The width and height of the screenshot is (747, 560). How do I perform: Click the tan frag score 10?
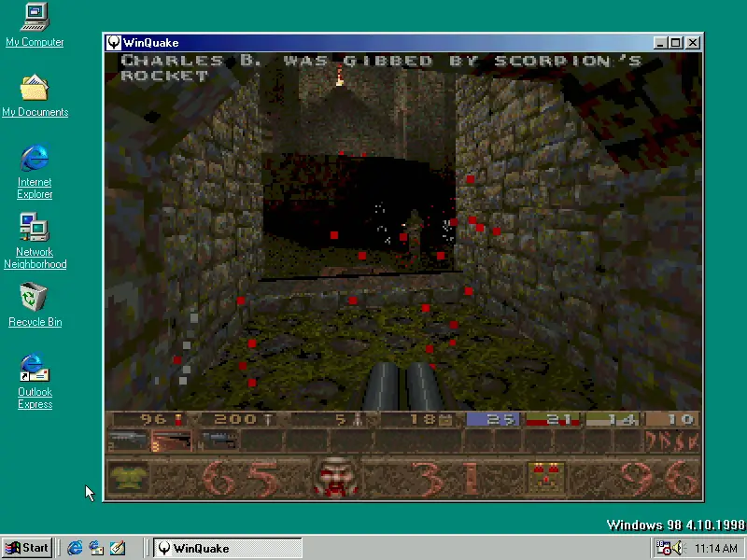(671, 419)
